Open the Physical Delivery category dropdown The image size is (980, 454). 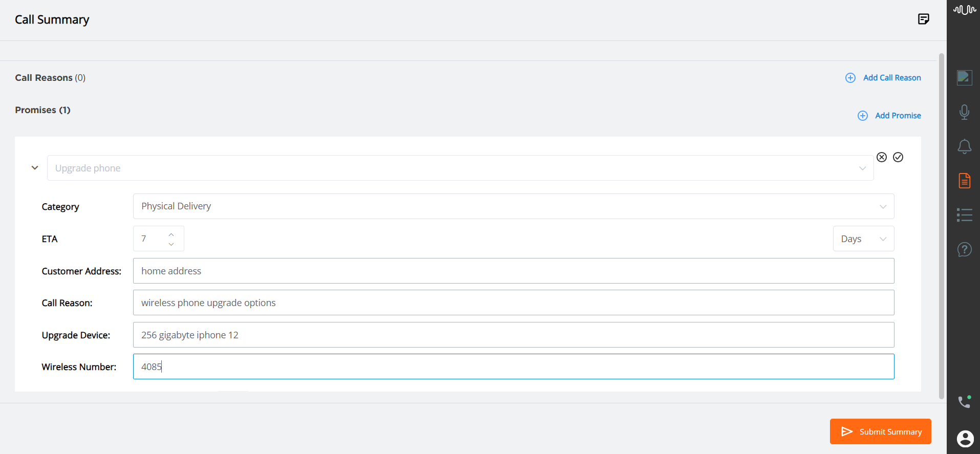[513, 206]
